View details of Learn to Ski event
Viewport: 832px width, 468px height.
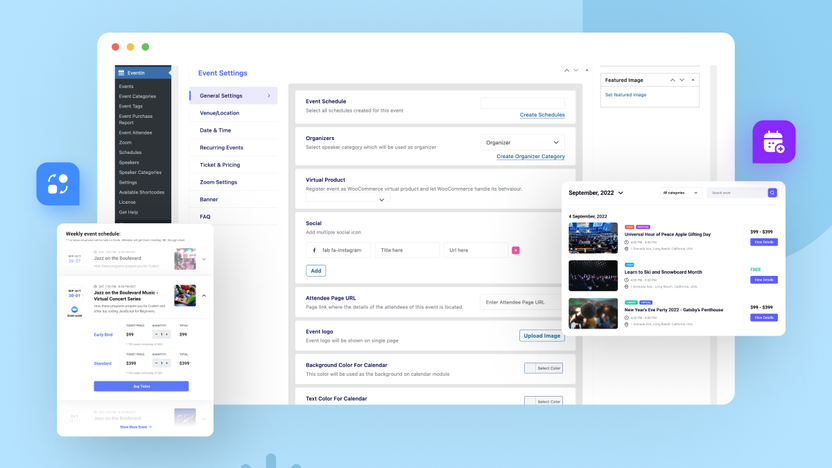tap(764, 280)
